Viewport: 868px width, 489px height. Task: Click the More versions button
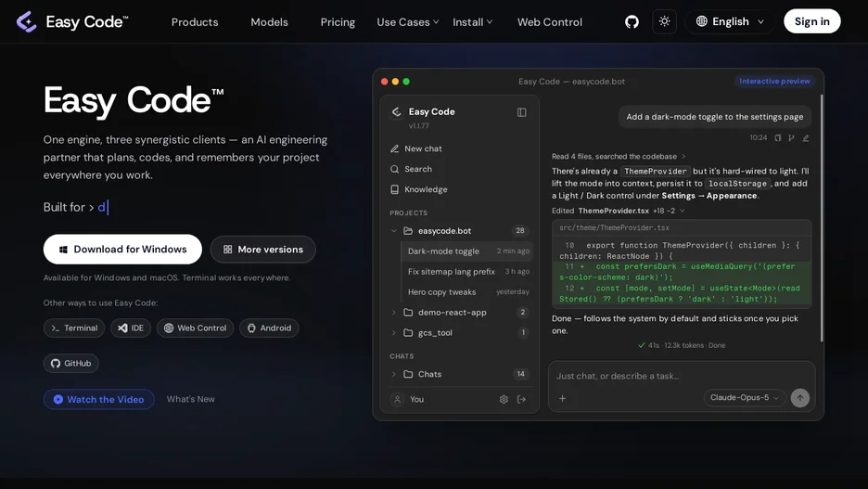[263, 250]
